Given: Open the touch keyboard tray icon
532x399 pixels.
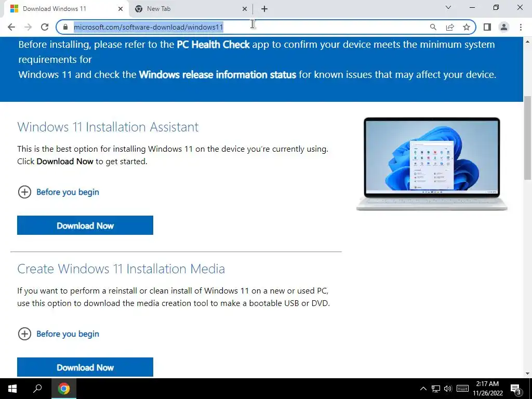Looking at the screenshot, I should [x=462, y=389].
